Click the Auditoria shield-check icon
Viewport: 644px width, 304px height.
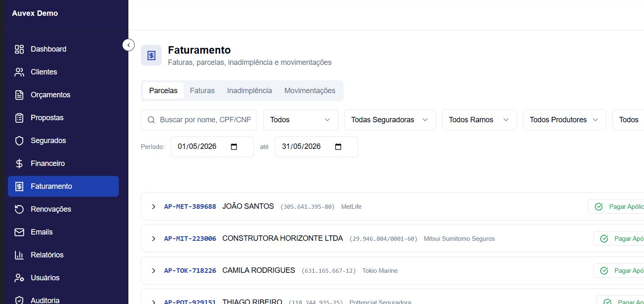(19, 300)
